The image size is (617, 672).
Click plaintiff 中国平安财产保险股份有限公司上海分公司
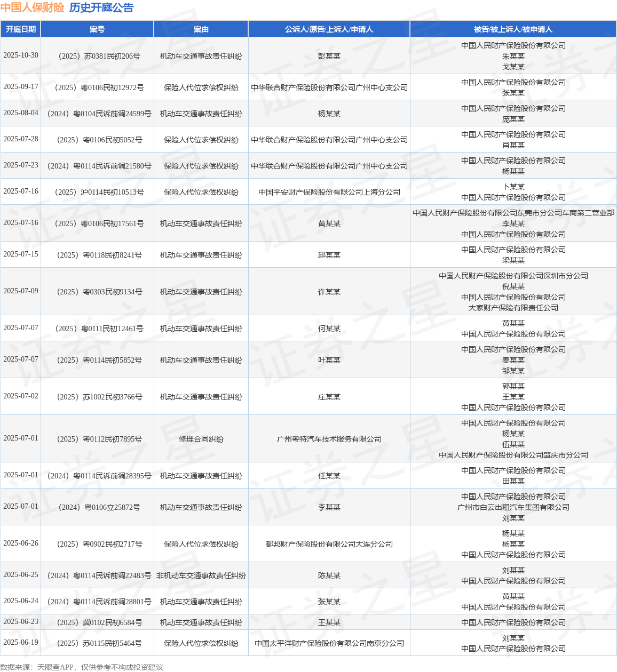click(x=329, y=192)
